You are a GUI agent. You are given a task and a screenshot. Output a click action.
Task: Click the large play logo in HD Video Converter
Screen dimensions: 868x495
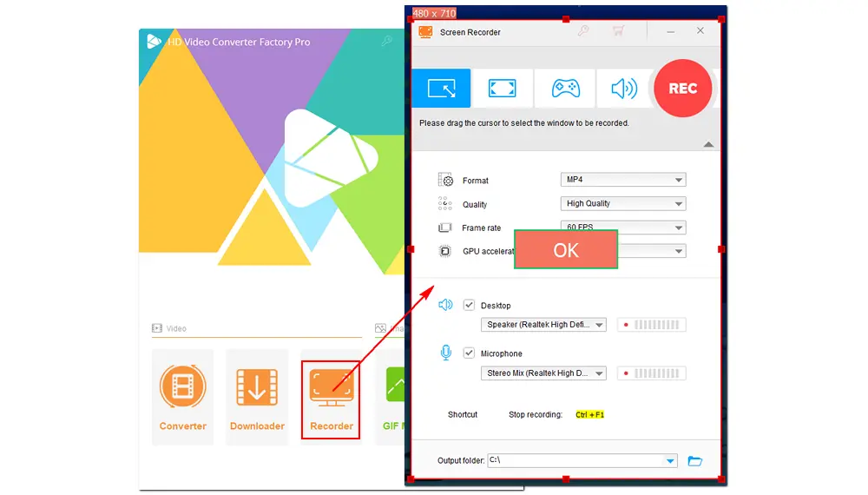point(331,159)
